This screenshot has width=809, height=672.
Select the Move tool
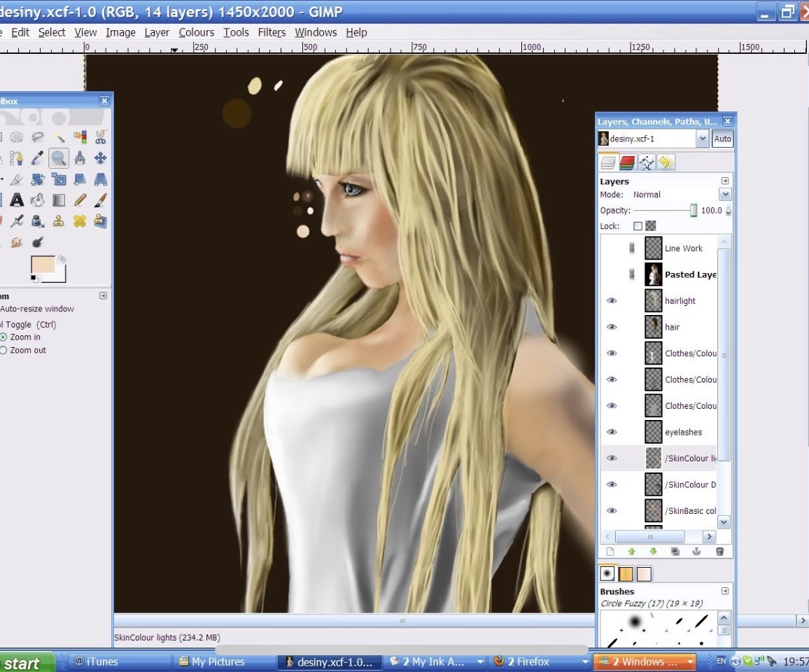coord(101,158)
